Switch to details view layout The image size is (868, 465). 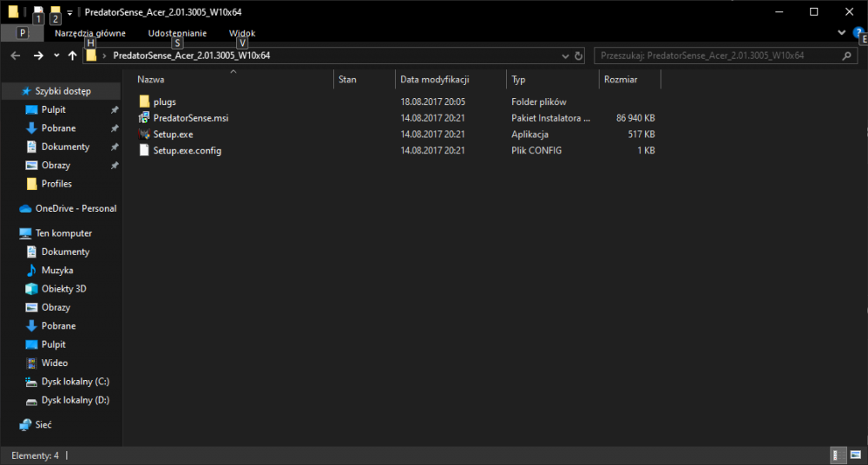(x=838, y=455)
